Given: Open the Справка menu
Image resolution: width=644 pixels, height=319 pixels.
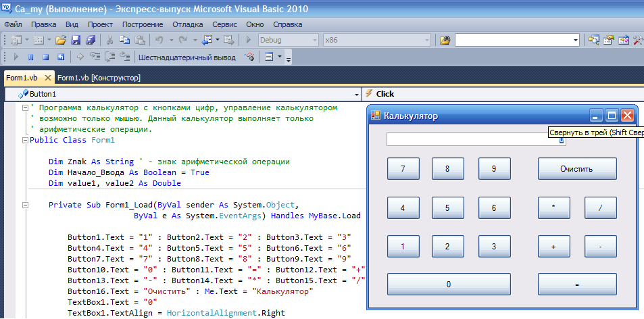Looking at the screenshot, I should point(288,24).
